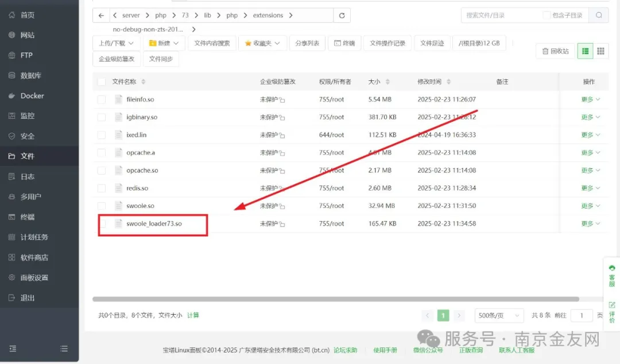The height and width of the screenshot is (364, 620).
Task: Click lock icon in fileinfo.so row
Action: [x=282, y=100]
